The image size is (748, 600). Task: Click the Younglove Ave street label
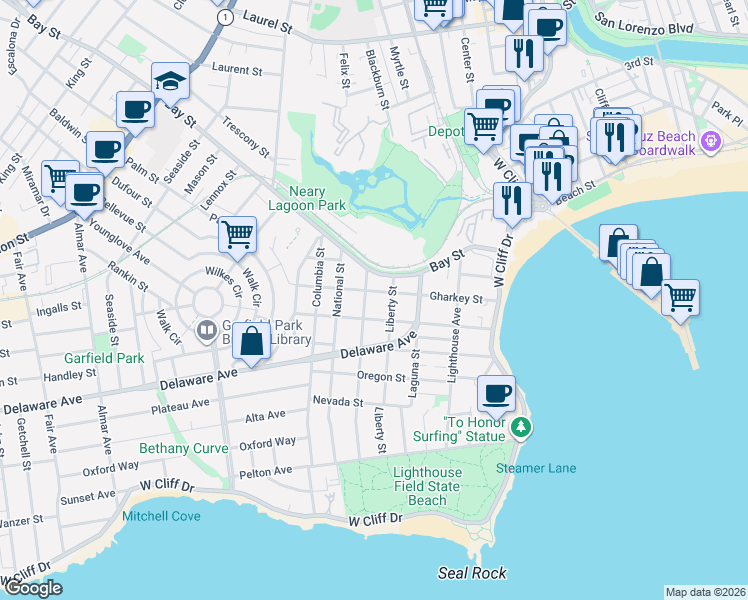click(120, 242)
